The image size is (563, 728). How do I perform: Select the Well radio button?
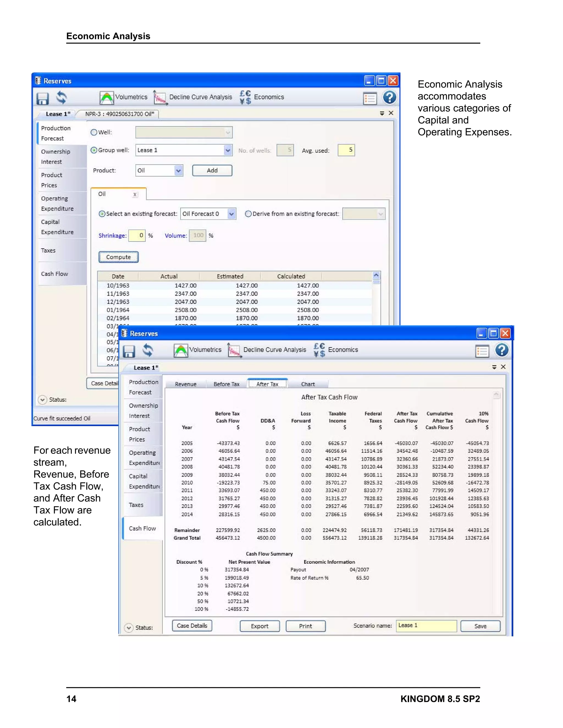point(94,132)
